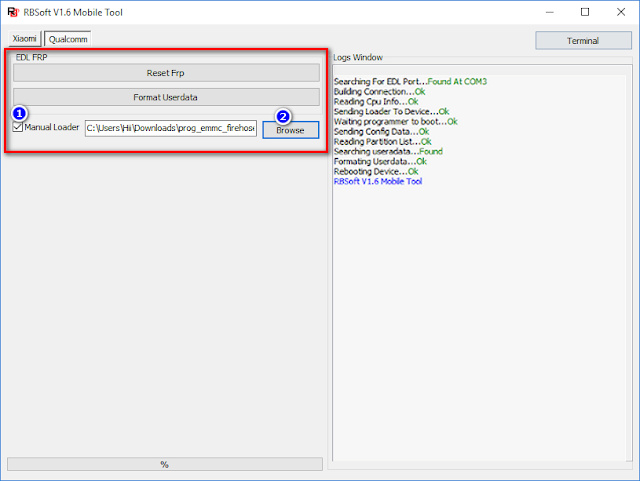The width and height of the screenshot is (640, 481).
Task: Click blue 'RBSoft V1.6 Mobile Tool' log text
Action: (378, 181)
